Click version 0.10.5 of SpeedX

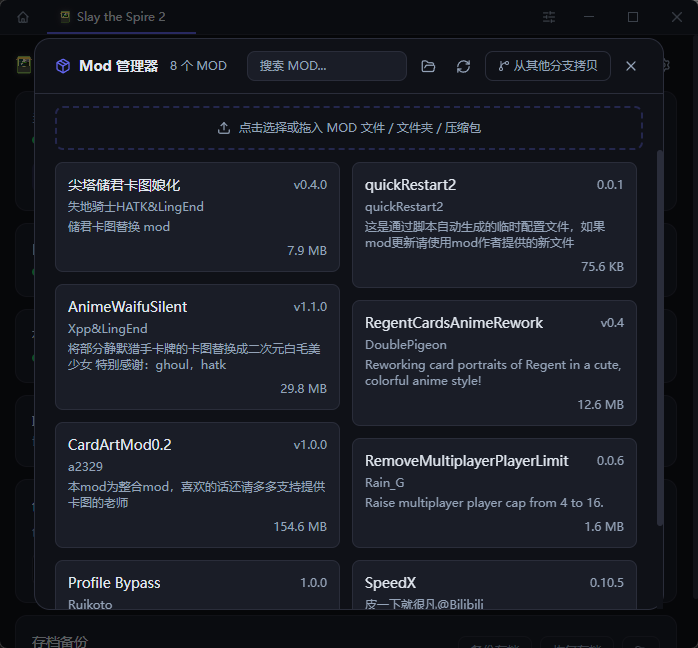click(x=606, y=583)
